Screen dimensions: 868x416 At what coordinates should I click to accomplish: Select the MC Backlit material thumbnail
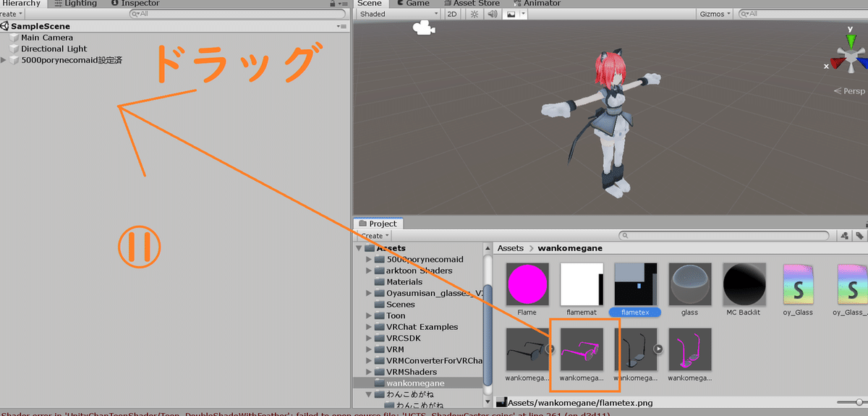click(x=745, y=285)
